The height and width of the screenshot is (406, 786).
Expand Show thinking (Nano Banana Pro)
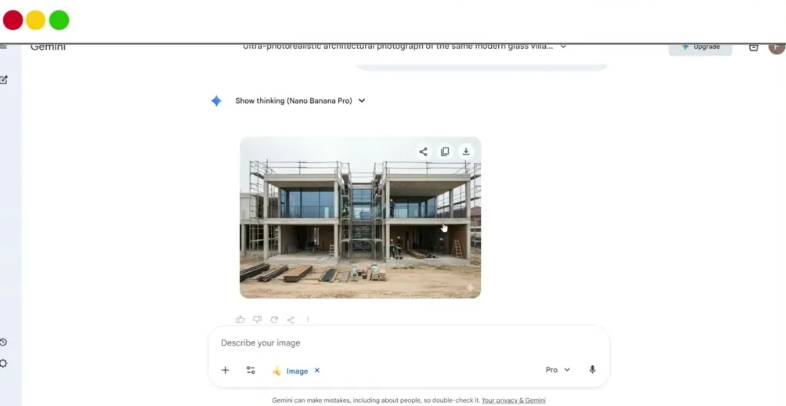coord(300,101)
